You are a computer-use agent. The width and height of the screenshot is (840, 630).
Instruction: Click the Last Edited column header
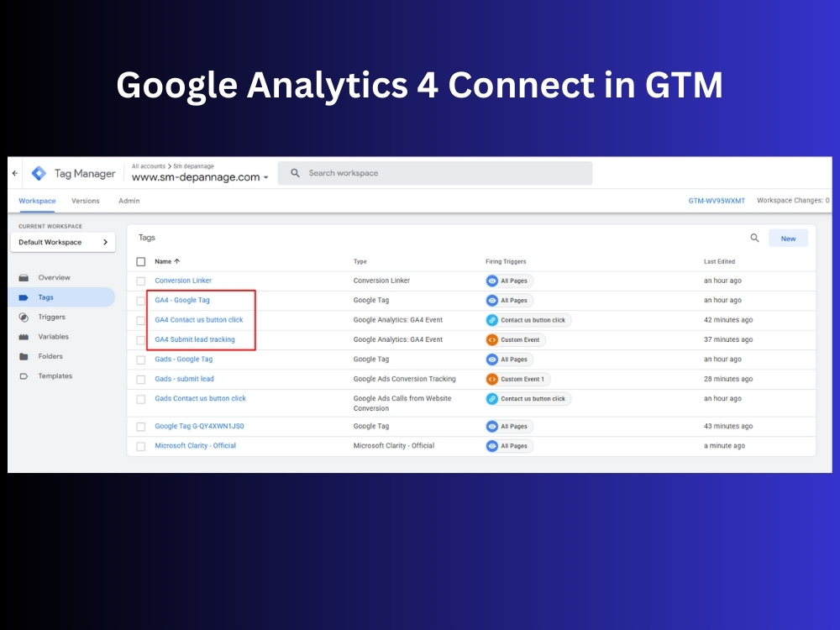tap(719, 261)
